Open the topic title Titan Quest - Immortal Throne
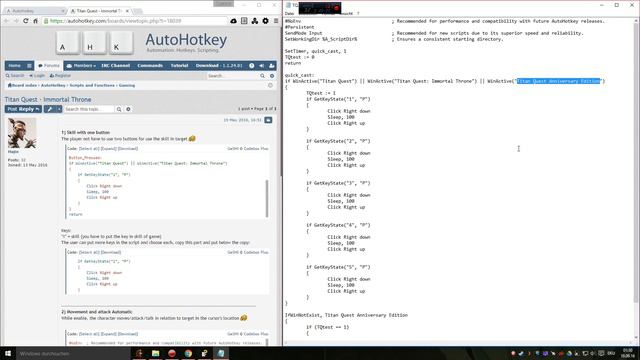 click(x=48, y=100)
